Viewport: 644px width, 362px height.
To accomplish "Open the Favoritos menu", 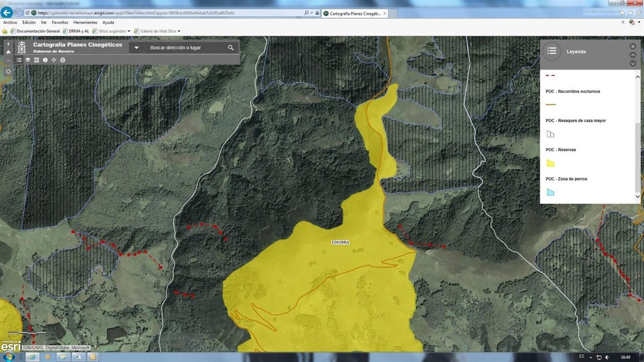I will (60, 23).
